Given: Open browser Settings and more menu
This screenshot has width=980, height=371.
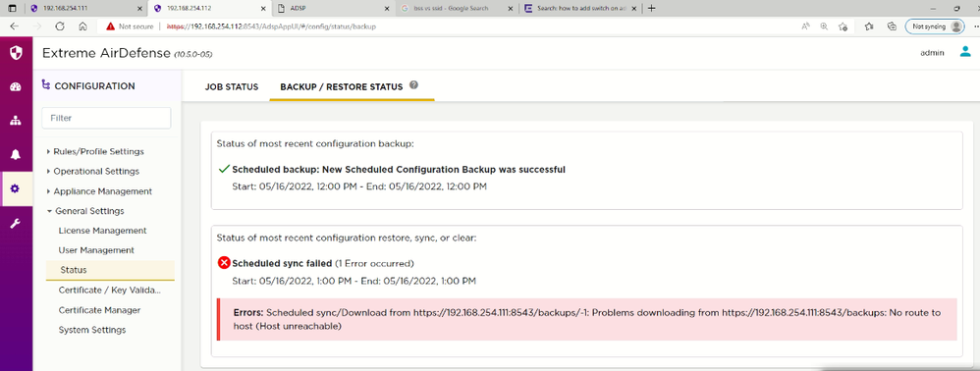Looking at the screenshot, I should click(976, 26).
